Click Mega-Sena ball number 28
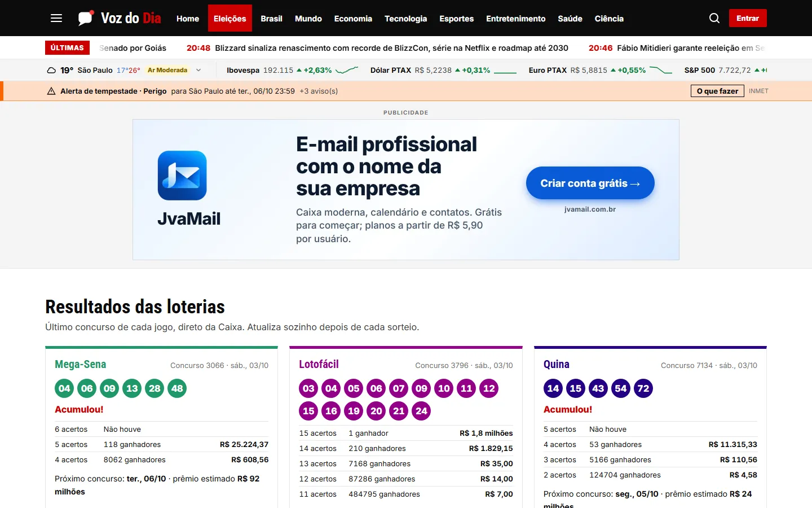The image size is (812, 508). pos(155,388)
